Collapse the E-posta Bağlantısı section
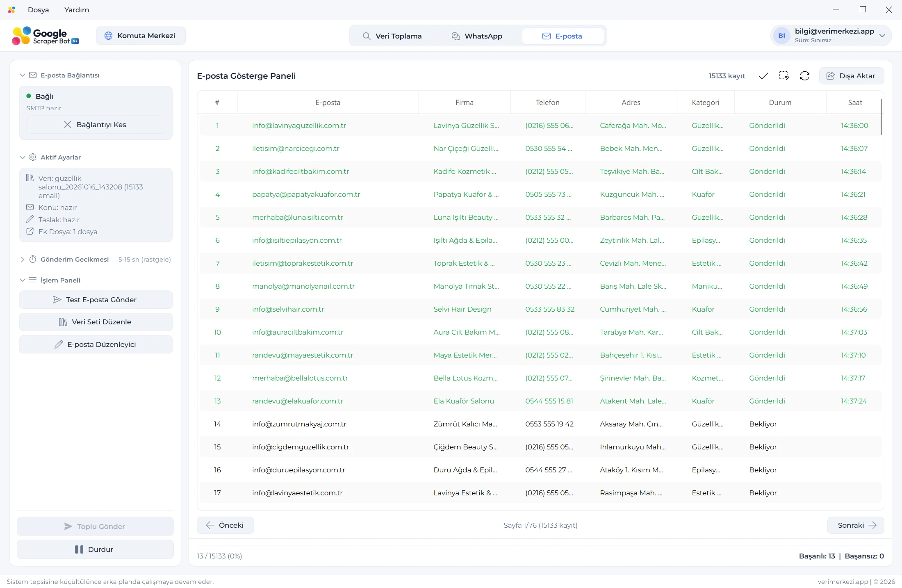This screenshot has width=902, height=588. pos(23,75)
